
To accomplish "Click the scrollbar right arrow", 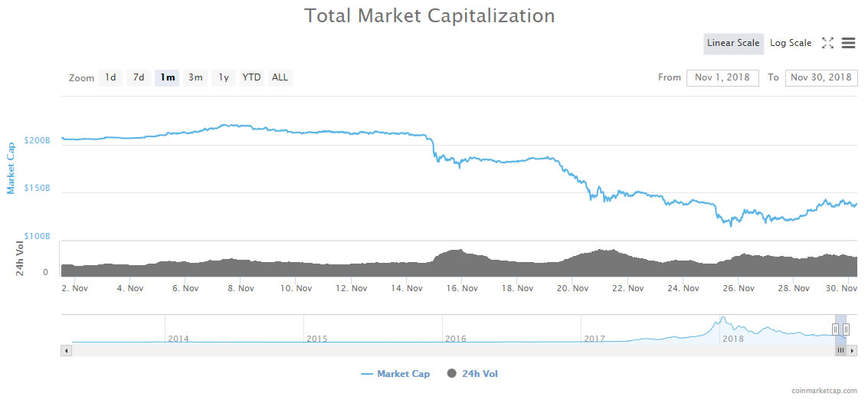I will 853,351.
